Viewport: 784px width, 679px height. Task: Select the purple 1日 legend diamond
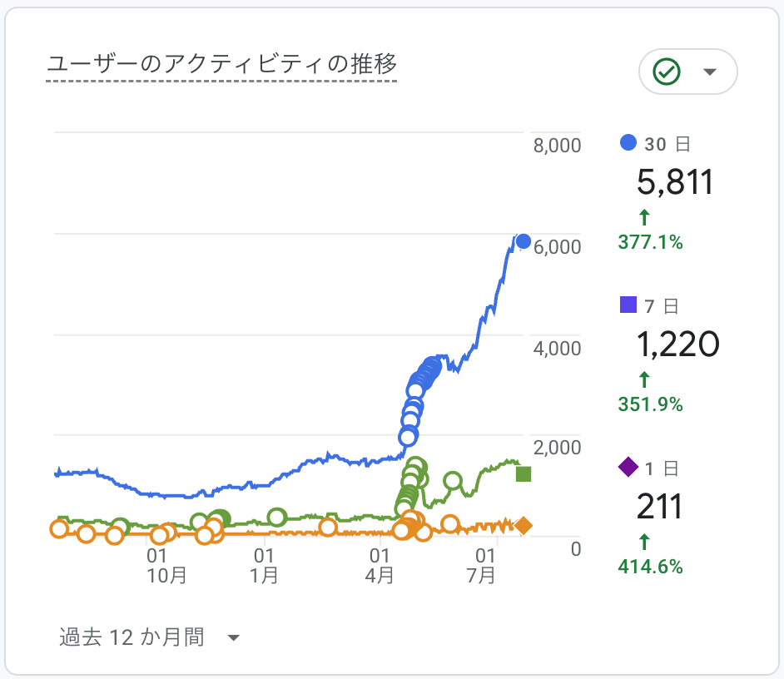click(628, 468)
